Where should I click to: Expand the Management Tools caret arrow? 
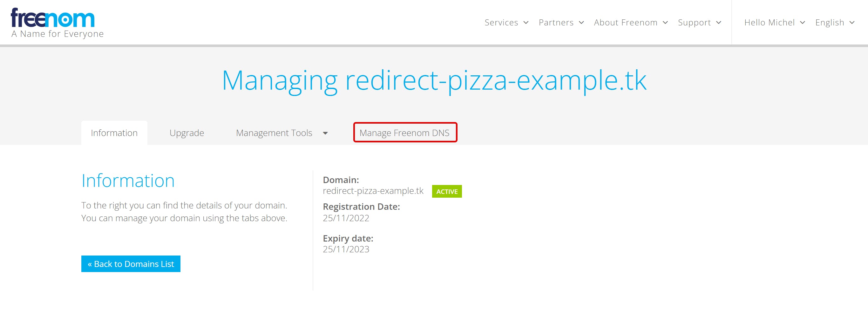325,133
